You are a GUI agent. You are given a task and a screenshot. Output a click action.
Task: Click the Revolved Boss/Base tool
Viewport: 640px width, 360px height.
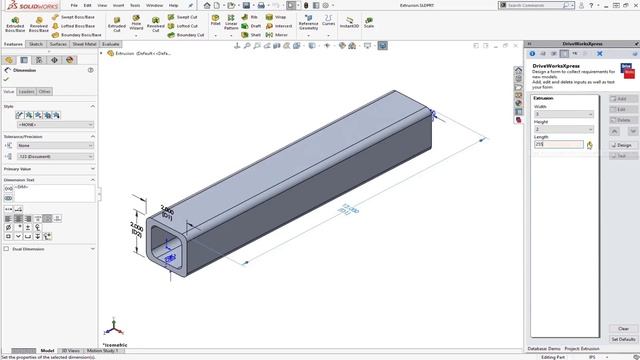coord(39,24)
